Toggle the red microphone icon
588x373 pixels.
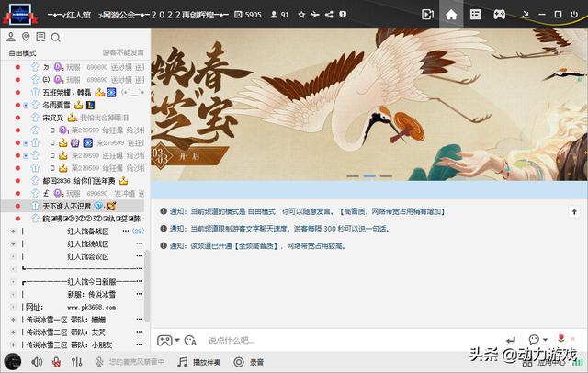click(x=57, y=362)
